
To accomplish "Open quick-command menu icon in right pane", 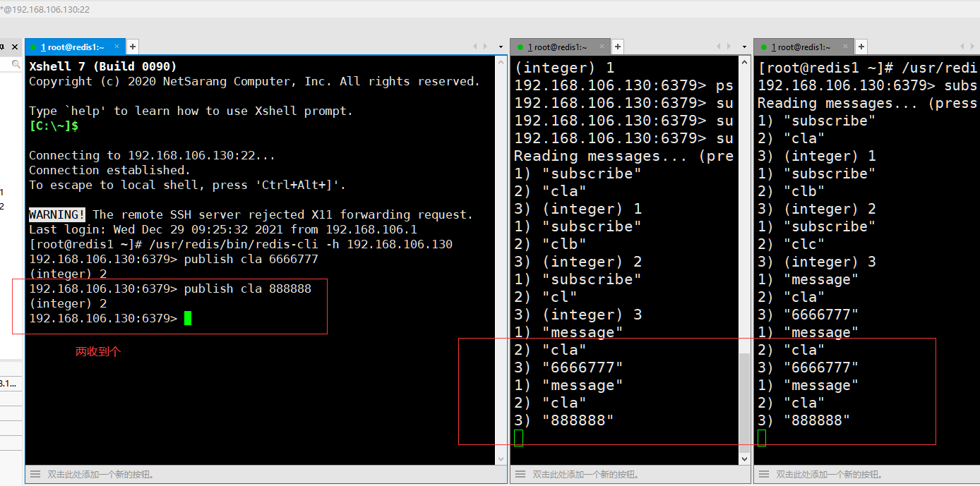I will 763,475.
